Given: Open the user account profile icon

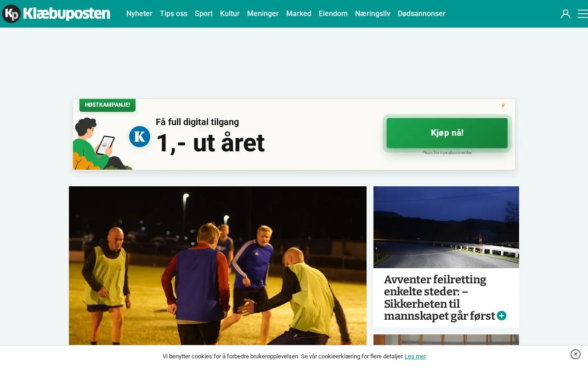Looking at the screenshot, I should click(x=565, y=14).
